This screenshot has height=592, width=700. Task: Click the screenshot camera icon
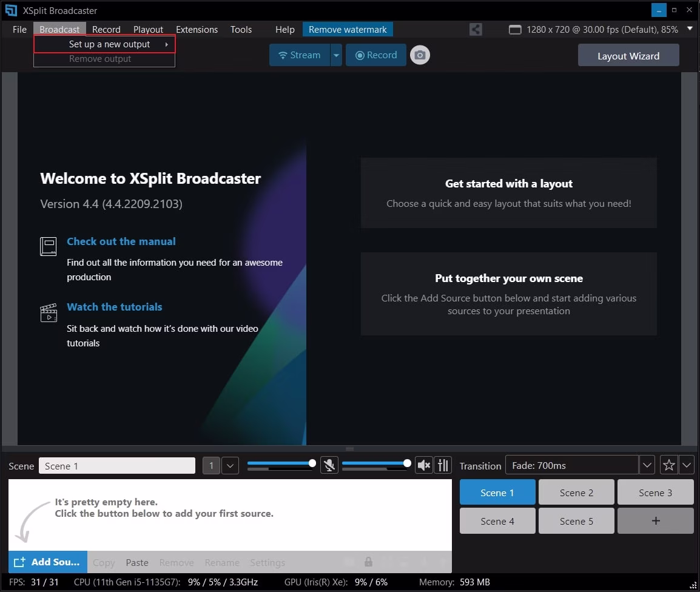(420, 55)
